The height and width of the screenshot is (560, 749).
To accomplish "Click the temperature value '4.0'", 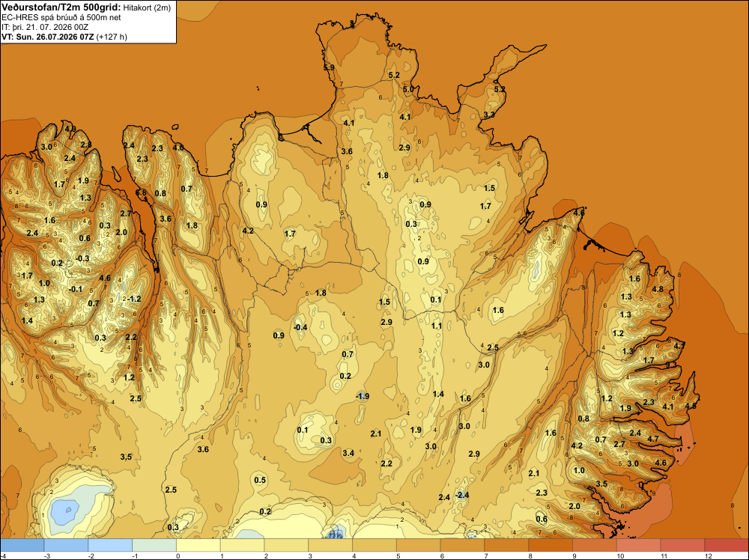I will 178,147.
